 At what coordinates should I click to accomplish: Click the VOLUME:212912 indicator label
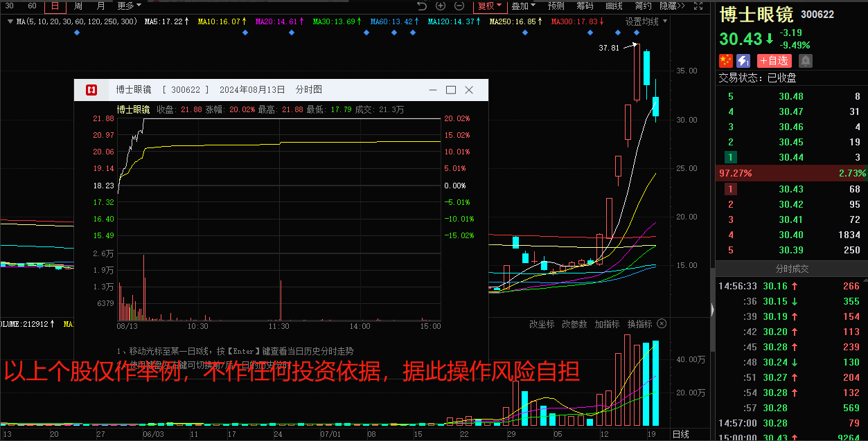[28, 323]
